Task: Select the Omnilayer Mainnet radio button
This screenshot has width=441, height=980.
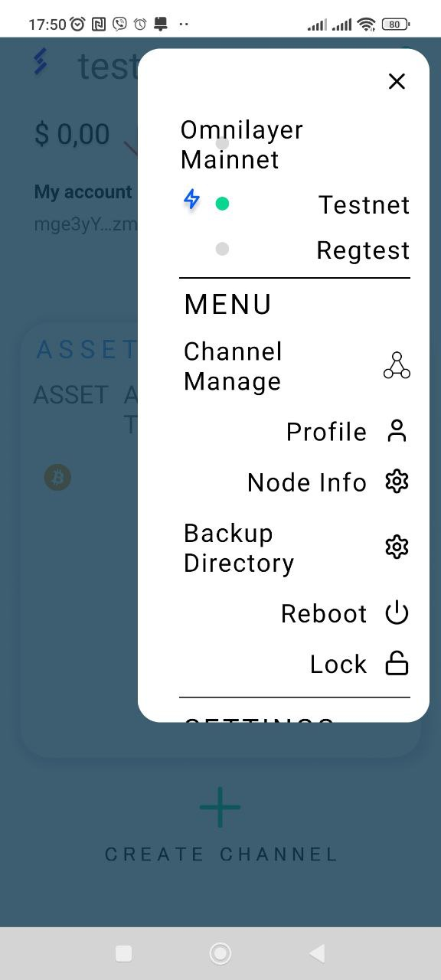Action: click(222, 142)
